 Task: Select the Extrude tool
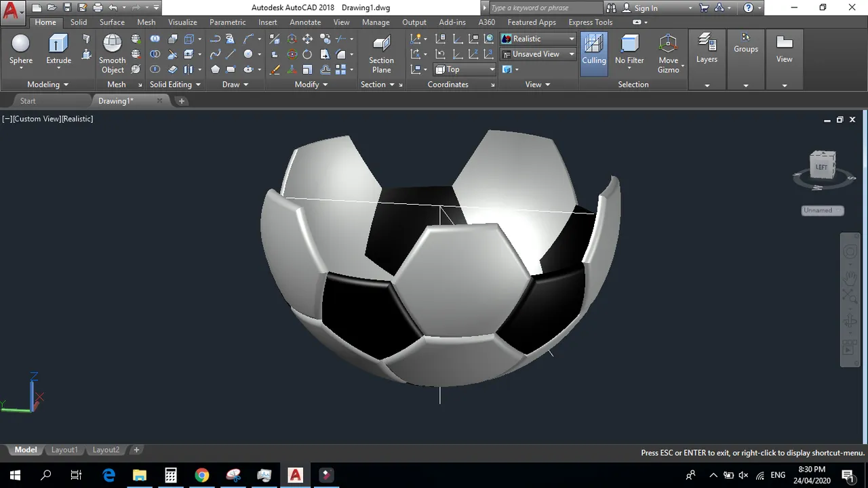click(58, 50)
